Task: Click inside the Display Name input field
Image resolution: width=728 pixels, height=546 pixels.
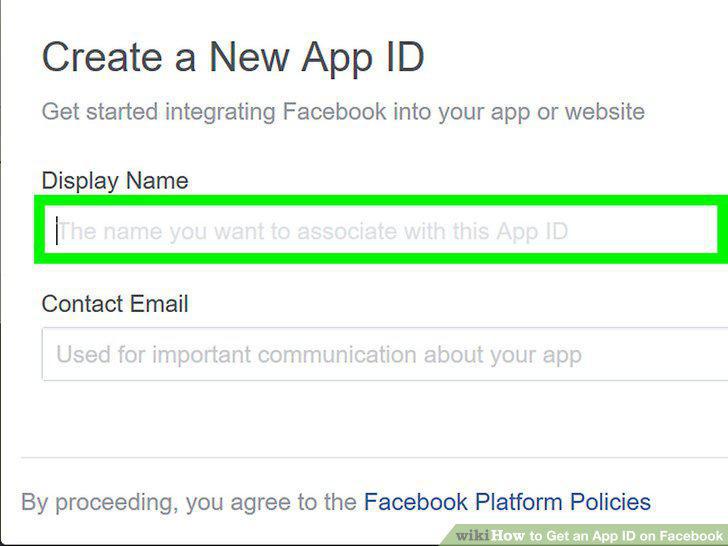Action: (381, 229)
